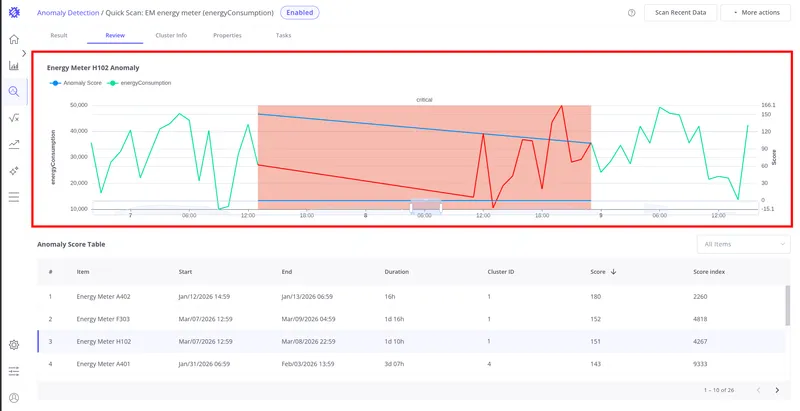800x411 pixels.
Task: Select the Energy Meter A402 row
Action: point(411,296)
